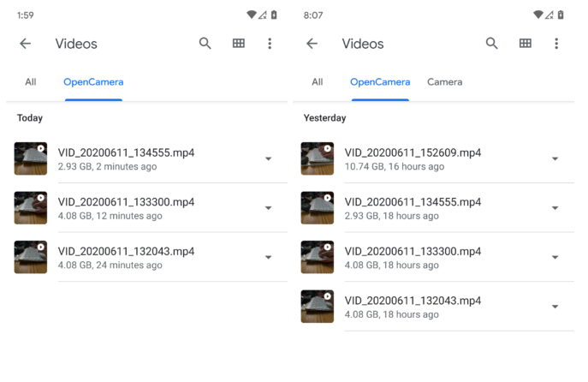Image resolution: width=588 pixels, height=382 pixels.
Task: Select the Camera tab
Action: point(444,82)
